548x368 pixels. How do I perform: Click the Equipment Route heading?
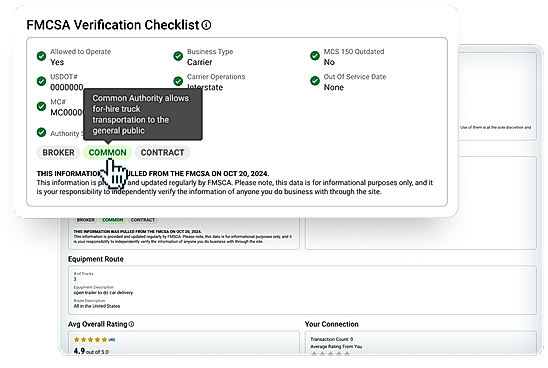pyautogui.click(x=96, y=259)
